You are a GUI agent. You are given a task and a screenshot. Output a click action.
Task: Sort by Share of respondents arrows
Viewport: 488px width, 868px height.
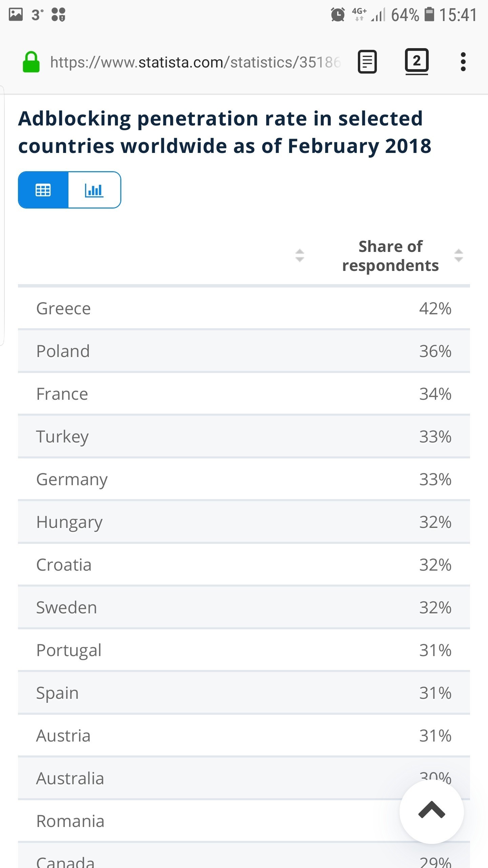(x=459, y=255)
